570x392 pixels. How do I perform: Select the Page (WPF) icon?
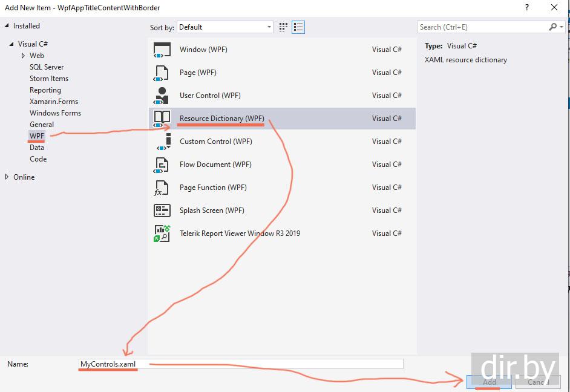pos(162,73)
